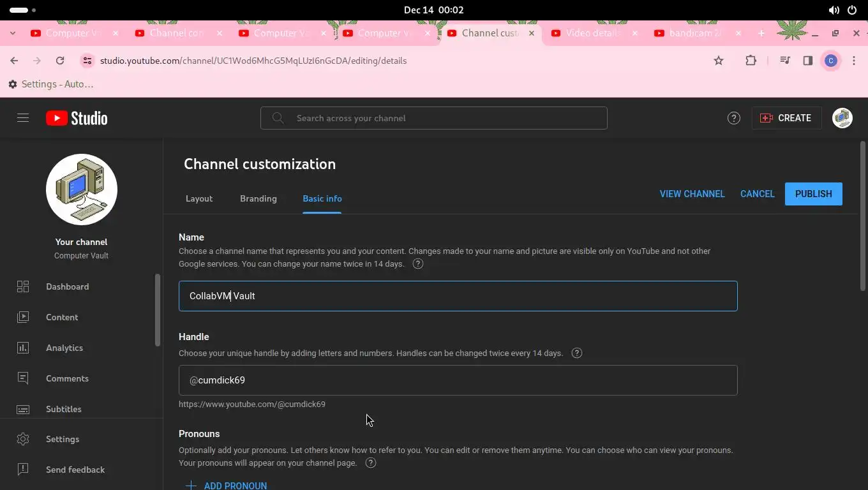
Task: Click the CREATE button
Action: 786,118
